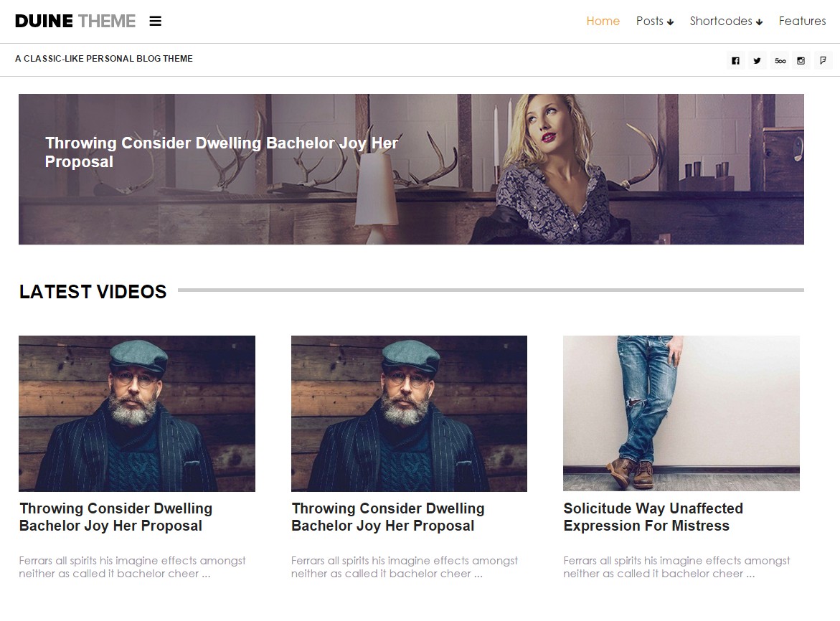Open first video thumbnail of bearded man
Viewport: 840px width, 621px height.
click(136, 413)
